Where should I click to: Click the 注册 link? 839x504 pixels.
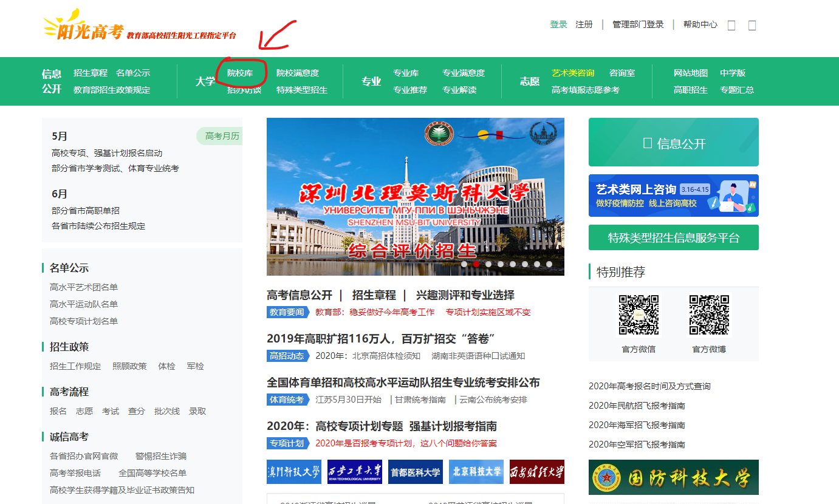pos(584,24)
